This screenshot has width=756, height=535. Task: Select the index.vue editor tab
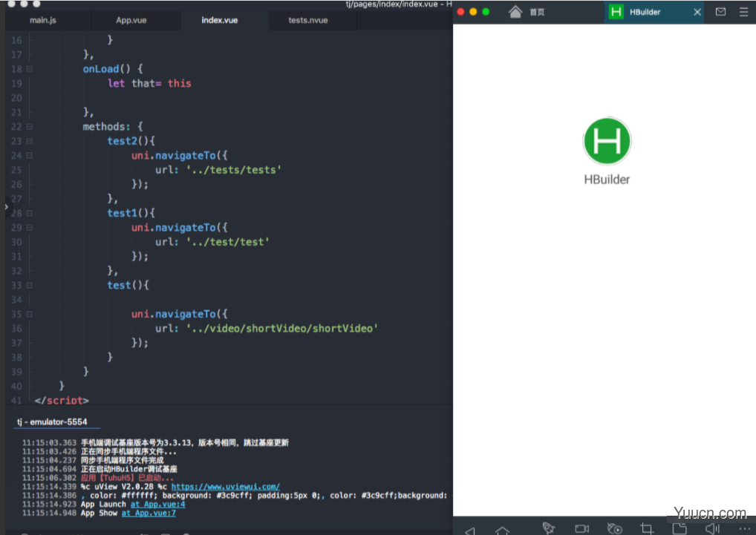click(219, 20)
